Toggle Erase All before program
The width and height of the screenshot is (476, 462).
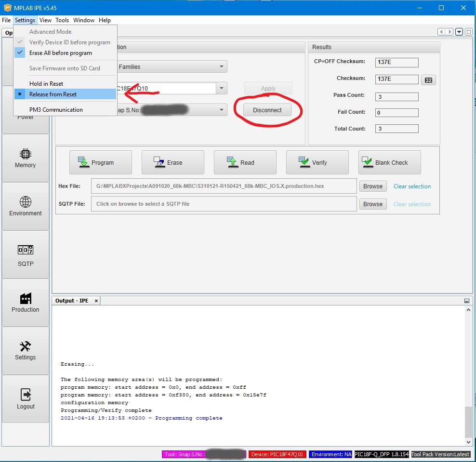tap(65, 53)
